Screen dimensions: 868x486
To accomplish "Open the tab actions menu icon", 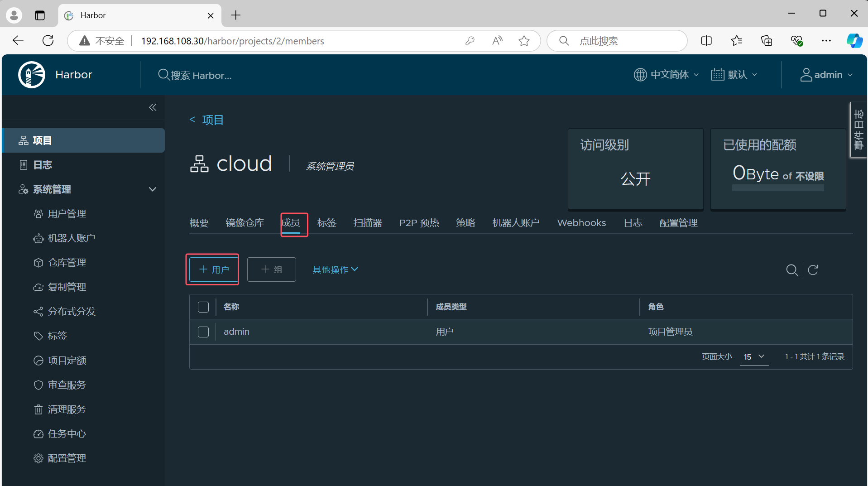I will tap(40, 15).
